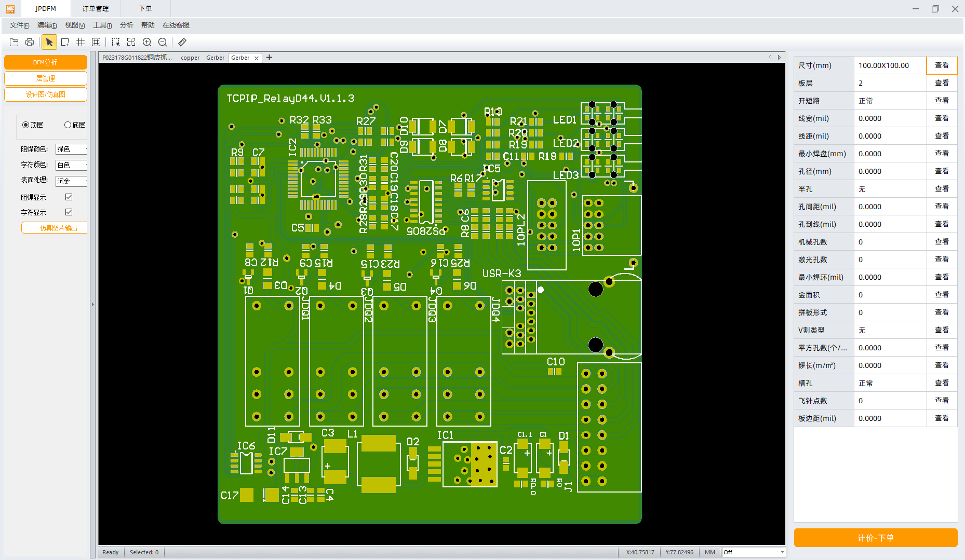Select the measure ruler tool
Viewport: 965px width, 560px height.
pos(182,42)
